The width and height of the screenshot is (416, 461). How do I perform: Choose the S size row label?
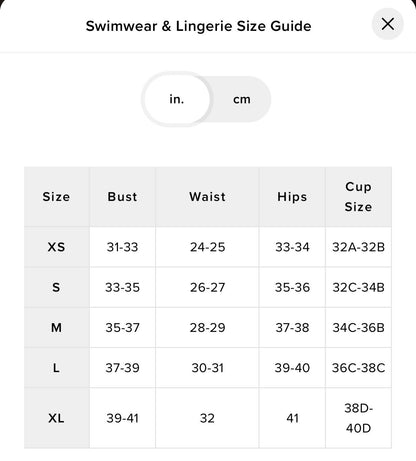(x=56, y=287)
